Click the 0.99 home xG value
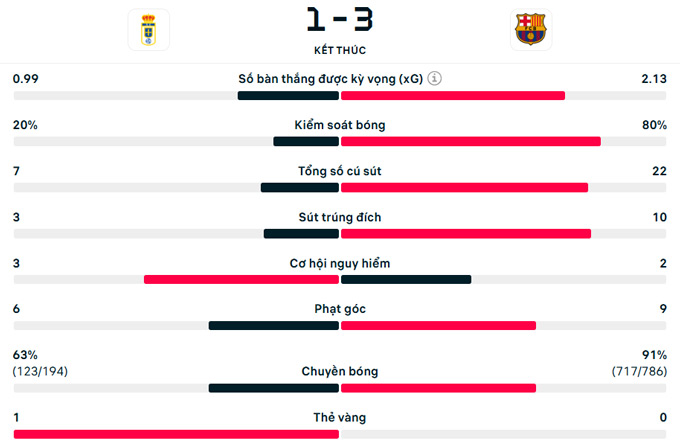This screenshot has height=448, width=680. pos(25,79)
